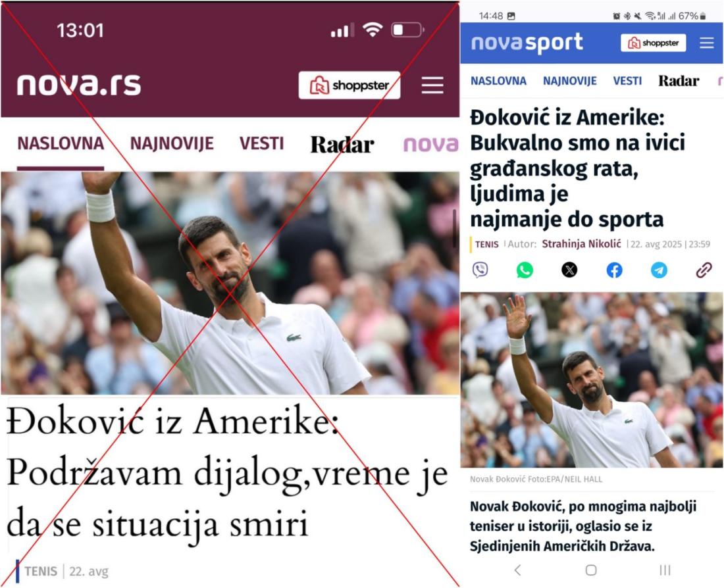724x588 pixels.
Task: Open the Podržavam dijalog headline article
Action: tap(226, 473)
